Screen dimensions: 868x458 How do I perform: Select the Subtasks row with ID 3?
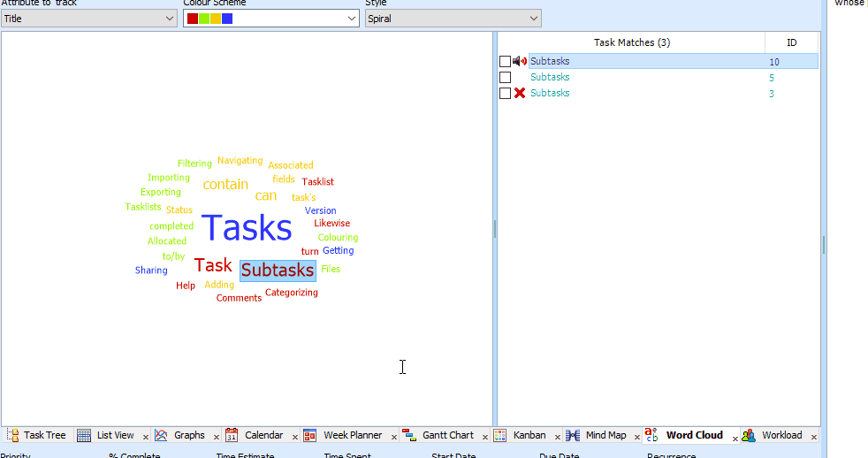pyautogui.click(x=674, y=93)
